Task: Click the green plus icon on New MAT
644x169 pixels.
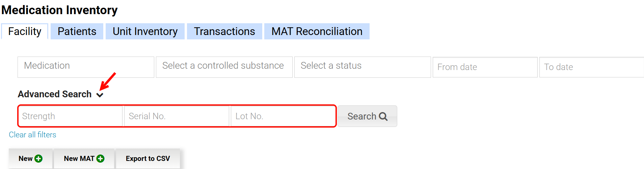Action: [x=100, y=159]
